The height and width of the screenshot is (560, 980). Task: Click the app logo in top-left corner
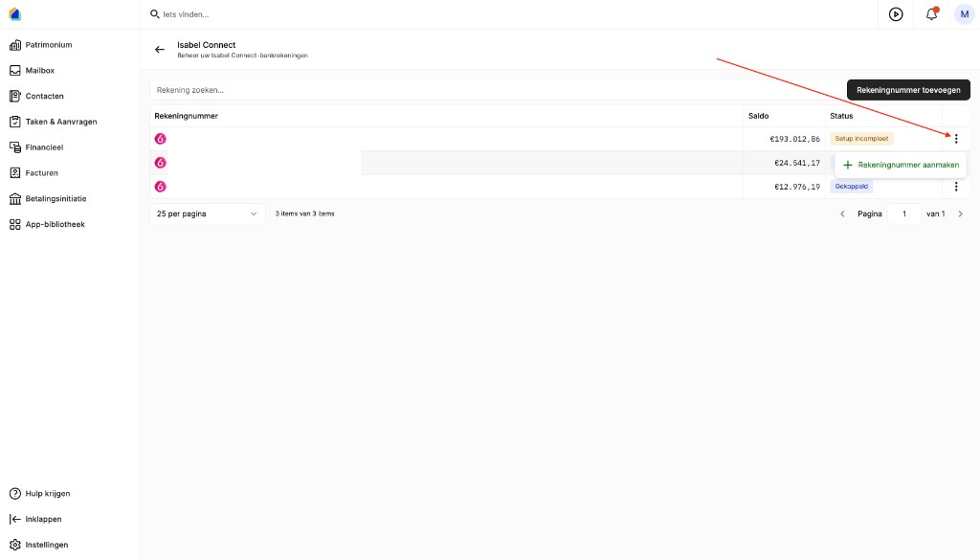pyautogui.click(x=15, y=13)
